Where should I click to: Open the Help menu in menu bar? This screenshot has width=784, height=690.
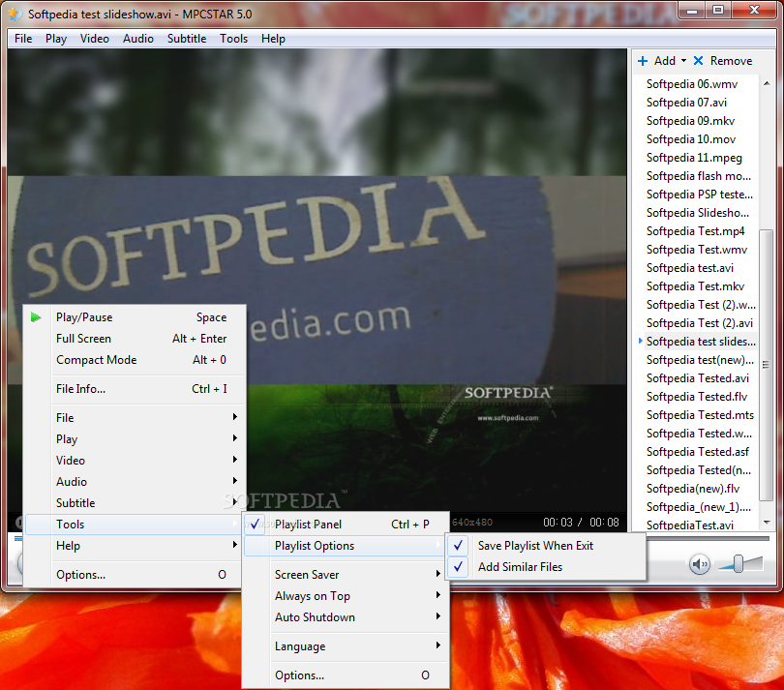pyautogui.click(x=273, y=39)
